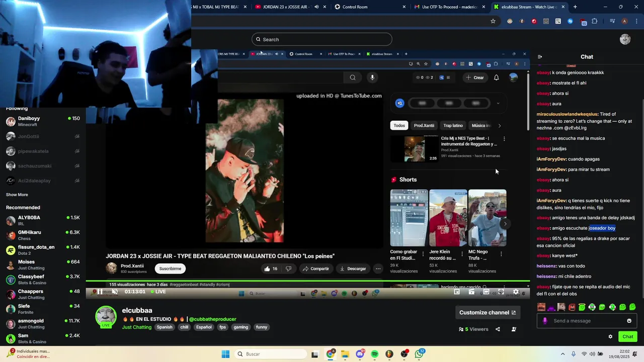
Task: Open the emoji picker in chat
Action: click(629, 321)
